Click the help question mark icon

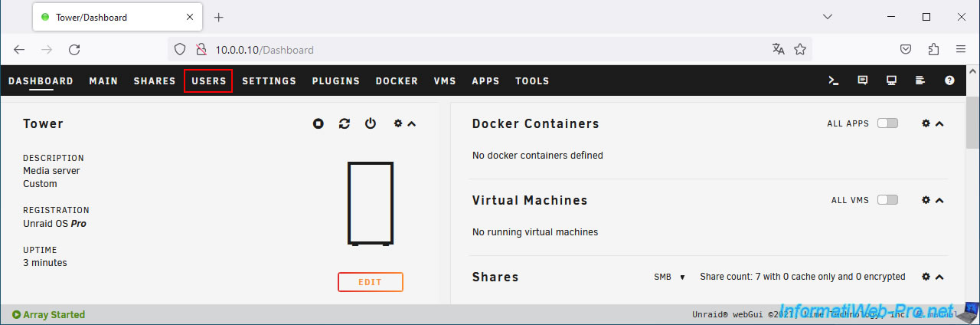949,80
